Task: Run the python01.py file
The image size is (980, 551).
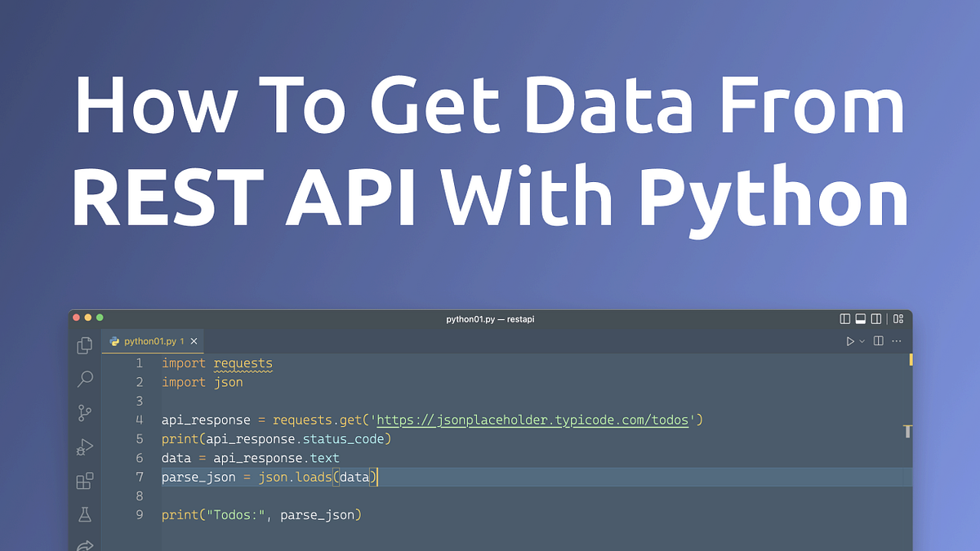Action: point(850,341)
